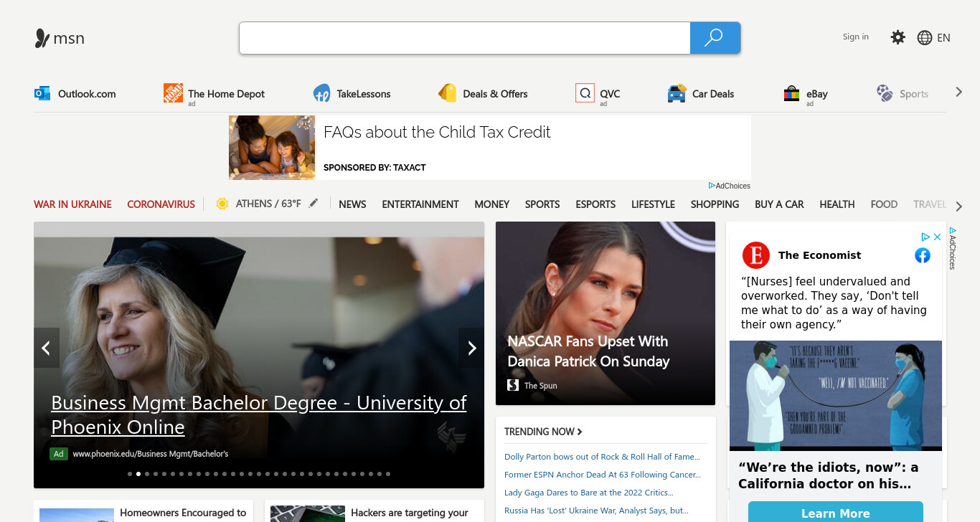
Task: Select the BUY A CAR category
Action: pyautogui.click(x=779, y=204)
